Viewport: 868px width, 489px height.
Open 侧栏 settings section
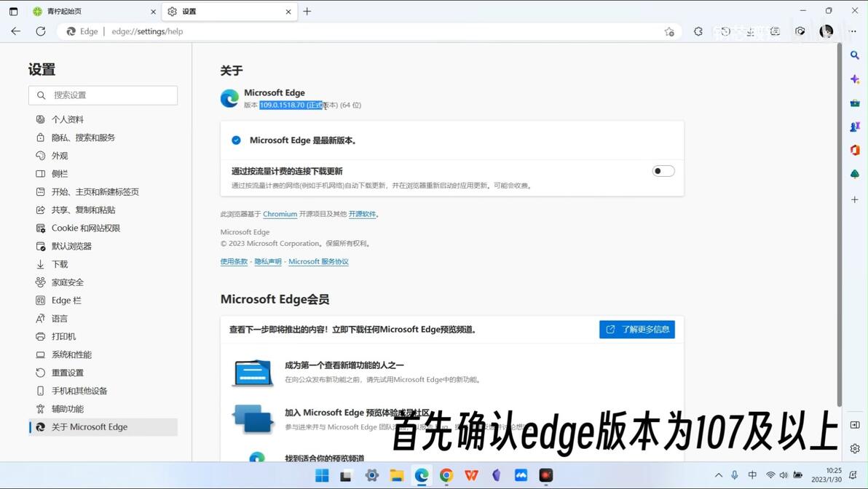click(103, 174)
